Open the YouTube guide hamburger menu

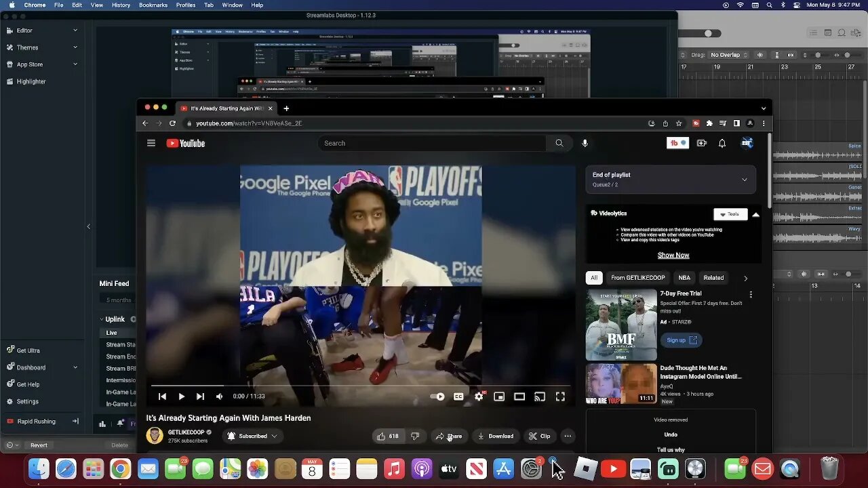(x=151, y=143)
